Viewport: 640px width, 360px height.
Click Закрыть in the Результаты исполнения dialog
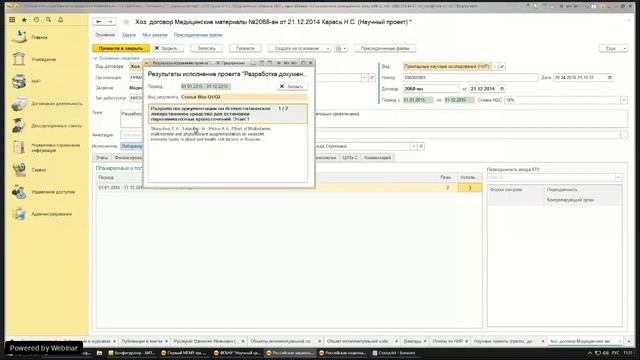[x=292, y=87]
